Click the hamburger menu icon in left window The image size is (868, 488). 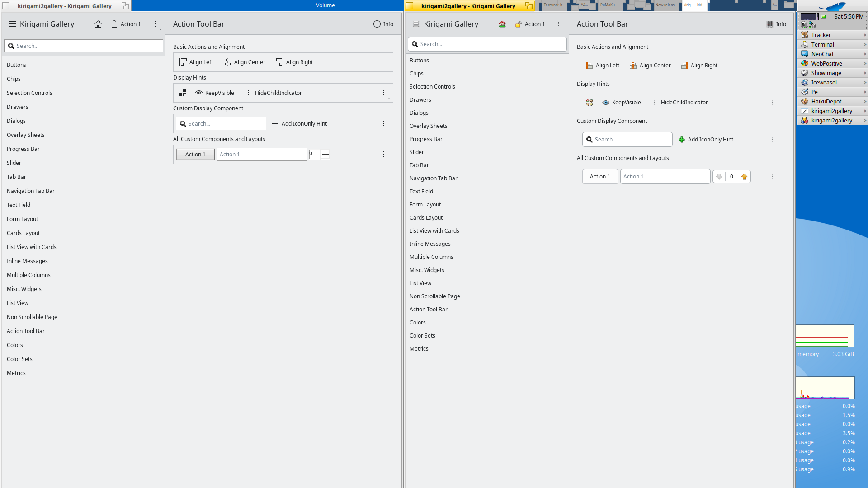click(12, 24)
